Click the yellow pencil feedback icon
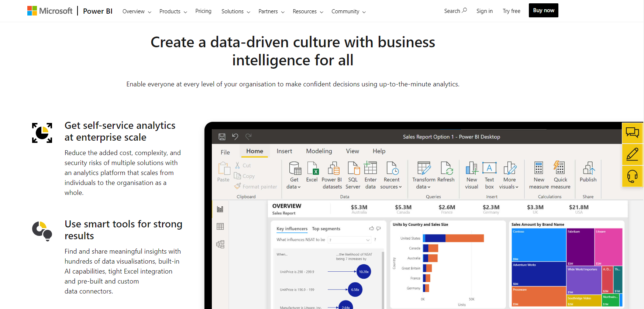 point(632,154)
